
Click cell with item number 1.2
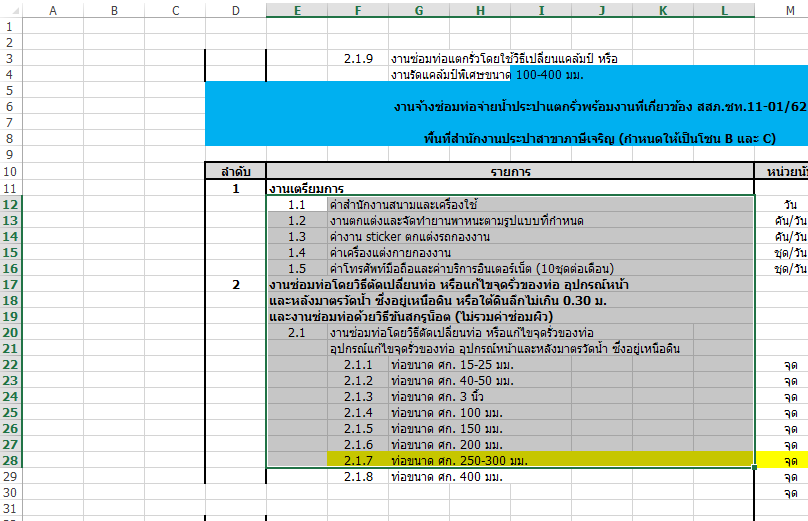tap(297, 221)
